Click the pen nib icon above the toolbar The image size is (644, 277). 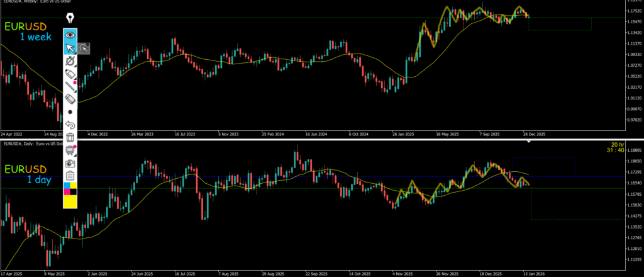click(70, 17)
